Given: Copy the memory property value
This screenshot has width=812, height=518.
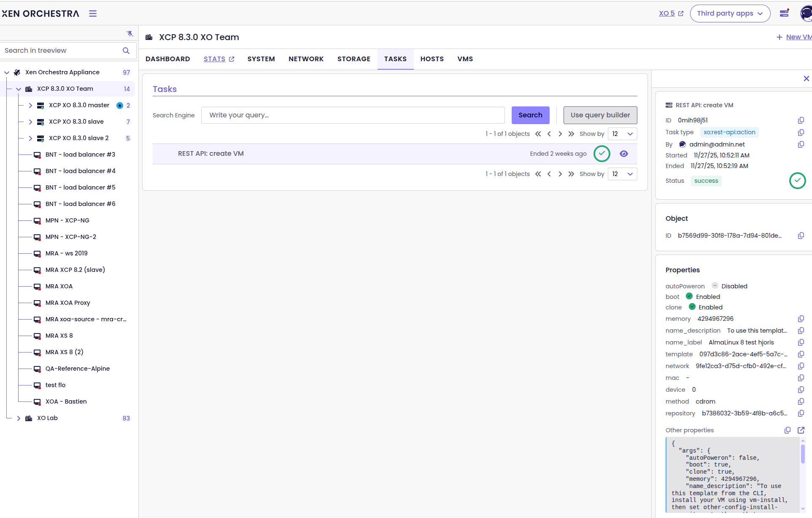Looking at the screenshot, I should [x=801, y=319].
